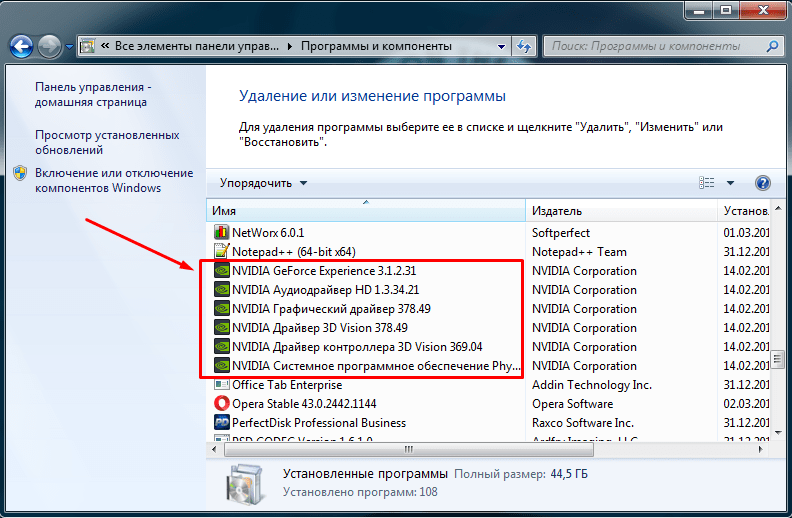This screenshot has height=518, width=792.
Task: Select NVIDIA Аудиодрайвер HD 1.3.34.21
Action: pyautogui.click(x=325, y=290)
